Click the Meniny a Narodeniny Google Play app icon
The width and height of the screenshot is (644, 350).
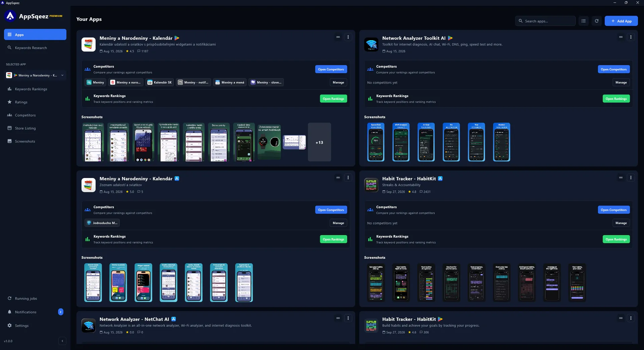[89, 45]
